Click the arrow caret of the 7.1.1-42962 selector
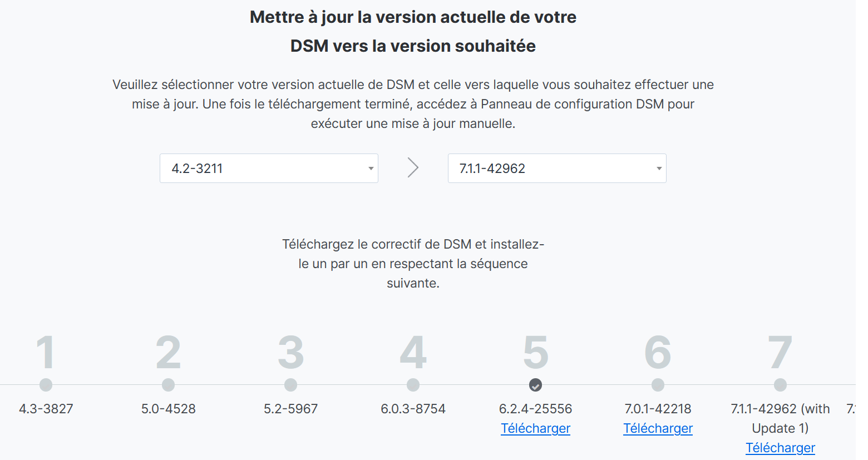Screen dimensions: 868x460 click(659, 169)
